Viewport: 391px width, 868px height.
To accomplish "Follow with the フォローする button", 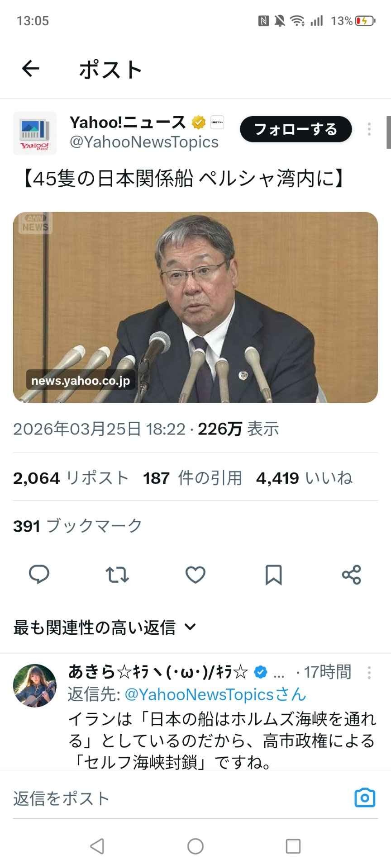I will pyautogui.click(x=296, y=129).
